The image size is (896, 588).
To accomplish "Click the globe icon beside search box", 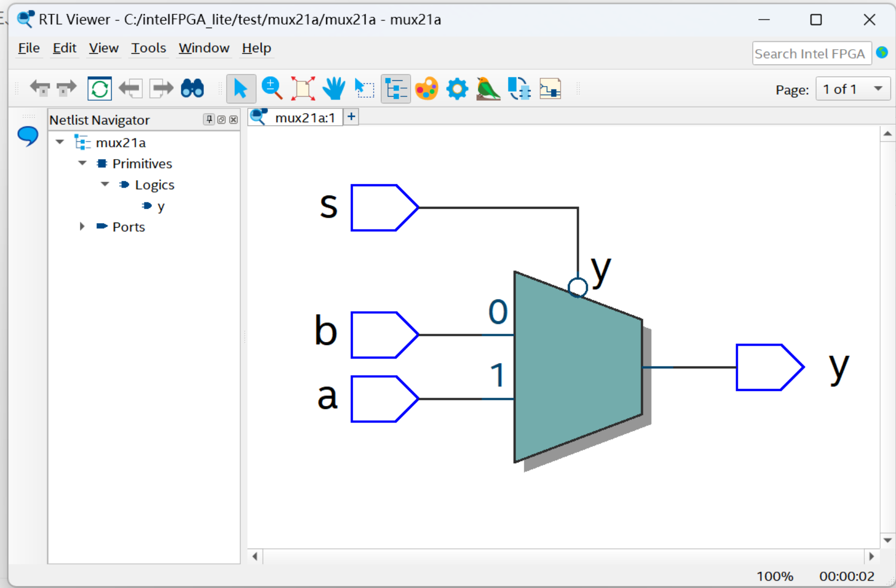I will coord(882,52).
